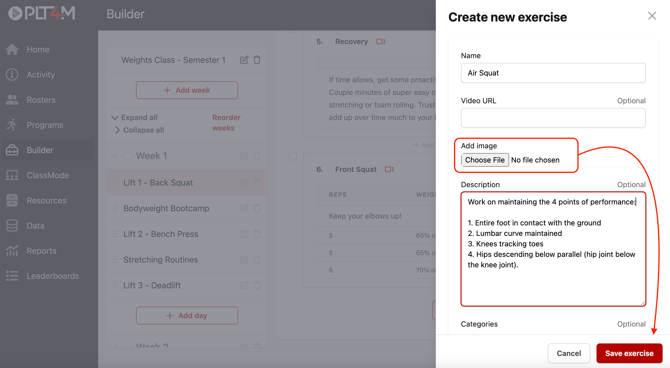Viewport: 670px width, 368px height.
Task: Edit Week 1 pencil icon
Action: pos(244,156)
